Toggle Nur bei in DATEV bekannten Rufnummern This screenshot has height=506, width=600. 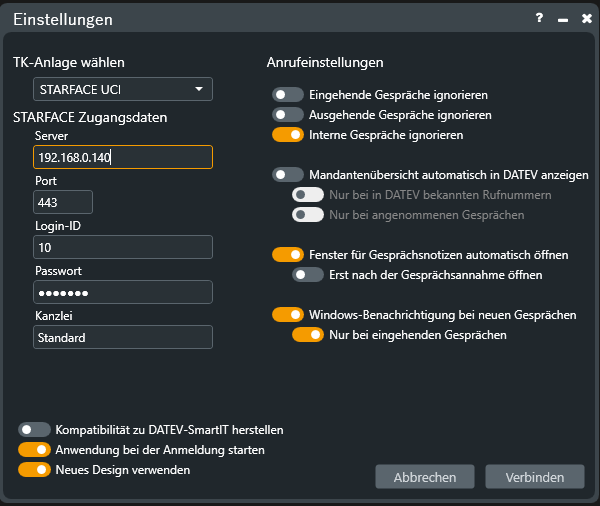pyautogui.click(x=308, y=195)
